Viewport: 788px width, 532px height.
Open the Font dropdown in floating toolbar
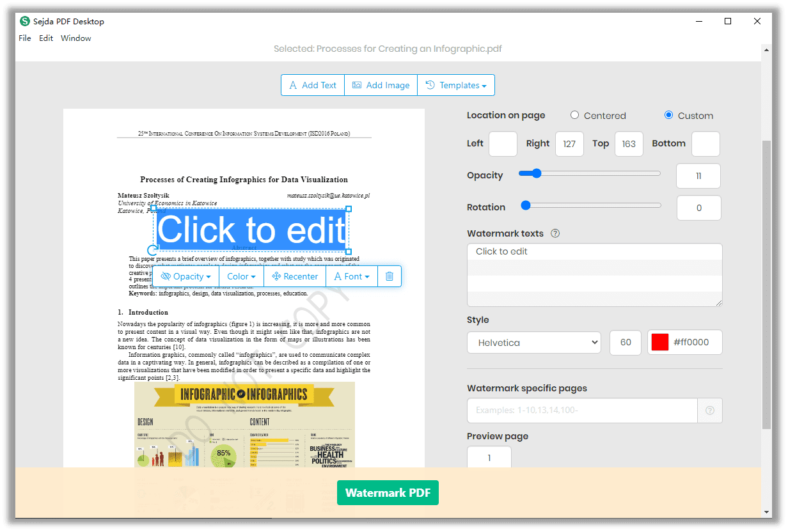(352, 276)
